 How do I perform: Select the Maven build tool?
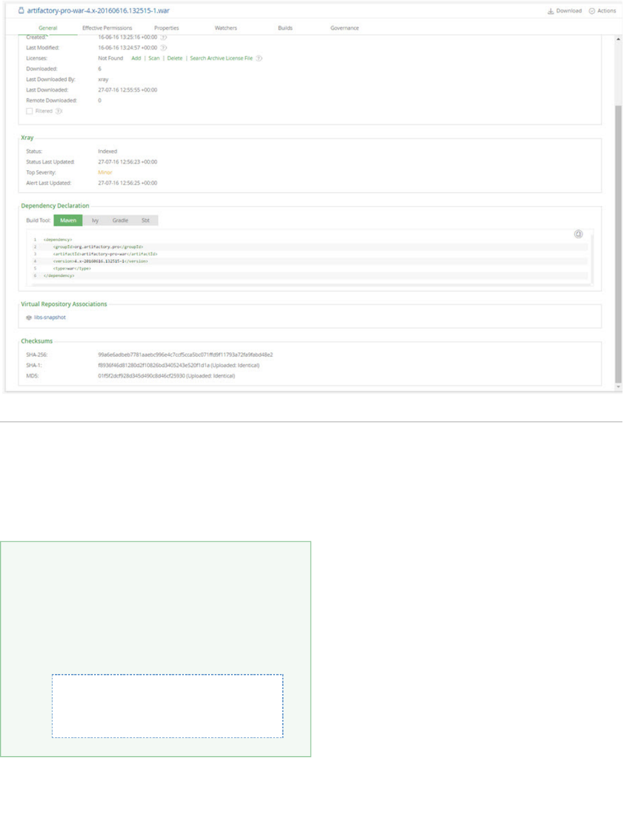68,220
